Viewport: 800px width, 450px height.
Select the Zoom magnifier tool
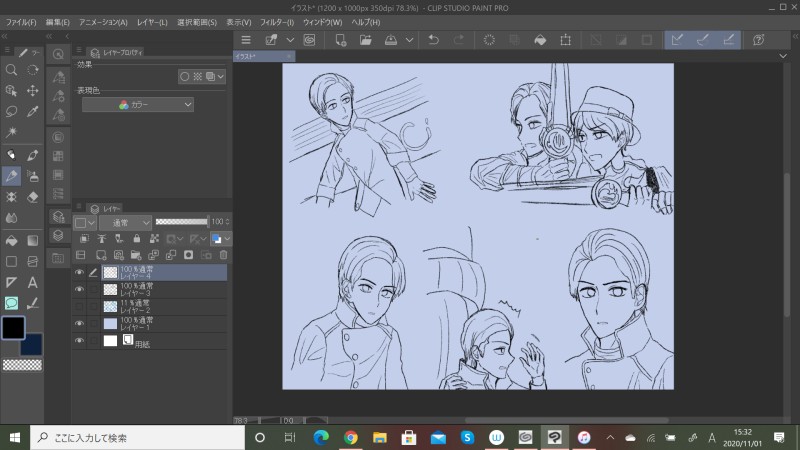tap(11, 70)
